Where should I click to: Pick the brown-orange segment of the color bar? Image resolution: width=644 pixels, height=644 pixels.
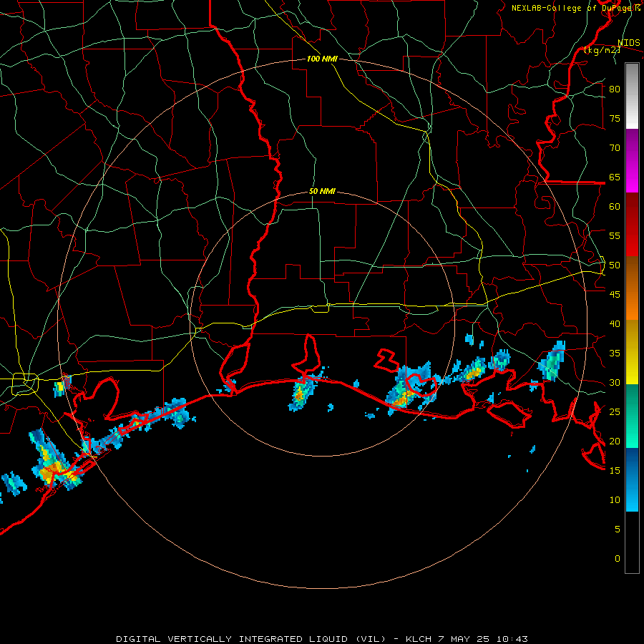coord(632,288)
